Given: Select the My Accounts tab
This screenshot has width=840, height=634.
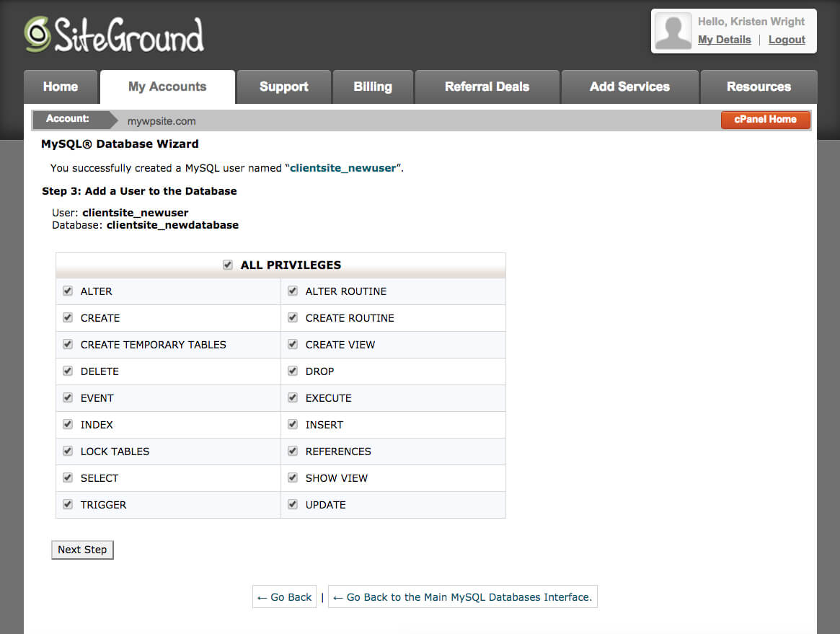Looking at the screenshot, I should [x=167, y=87].
